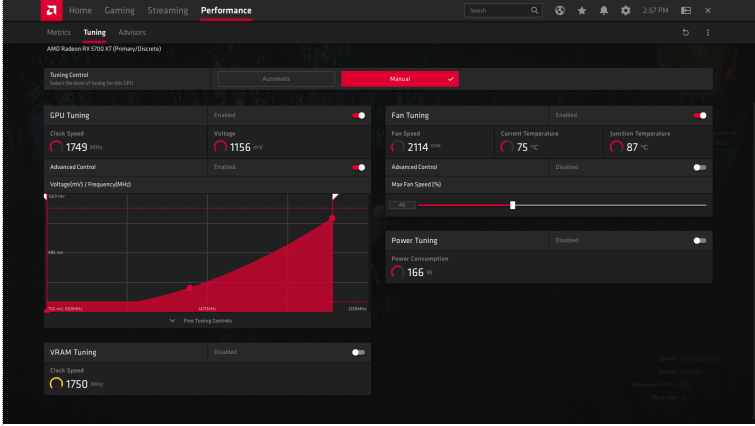Toggle Fan Tuning enabled switch
Screen dimensions: 755x426
pyautogui.click(x=700, y=116)
